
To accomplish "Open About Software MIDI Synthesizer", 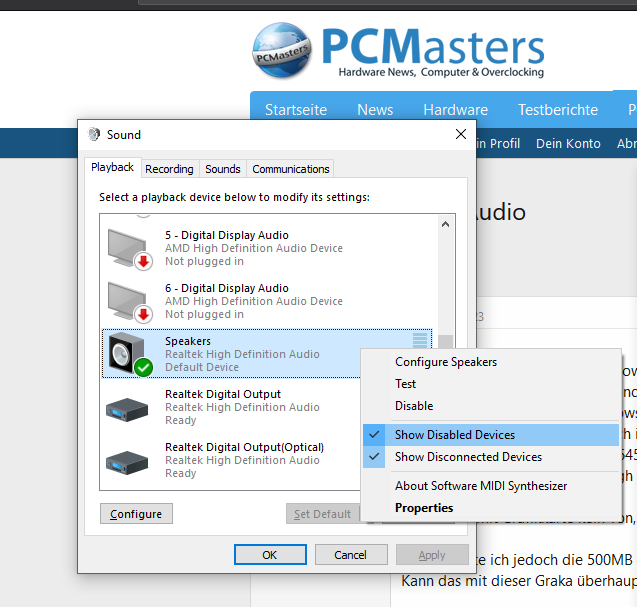I will 491,486.
